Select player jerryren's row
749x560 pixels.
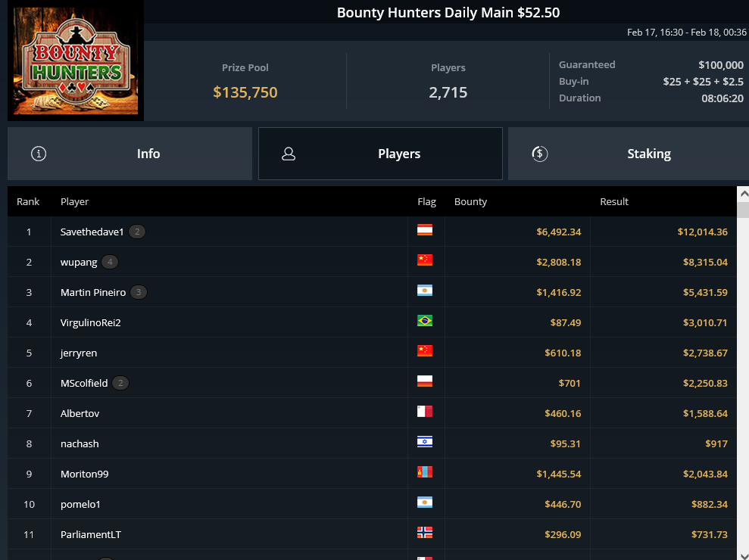372,353
